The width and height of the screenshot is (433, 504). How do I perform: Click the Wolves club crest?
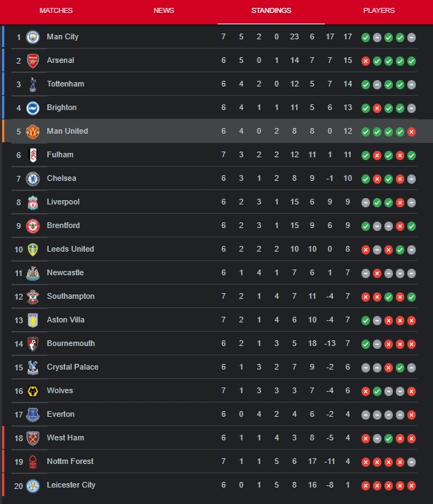(33, 391)
